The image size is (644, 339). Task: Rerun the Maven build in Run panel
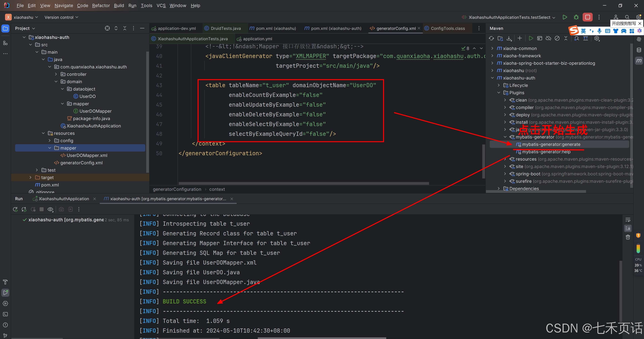pos(15,209)
